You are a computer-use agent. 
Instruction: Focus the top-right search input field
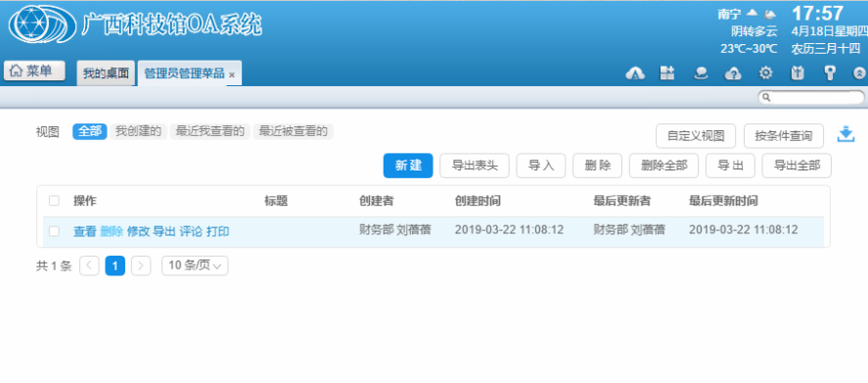coord(811,98)
